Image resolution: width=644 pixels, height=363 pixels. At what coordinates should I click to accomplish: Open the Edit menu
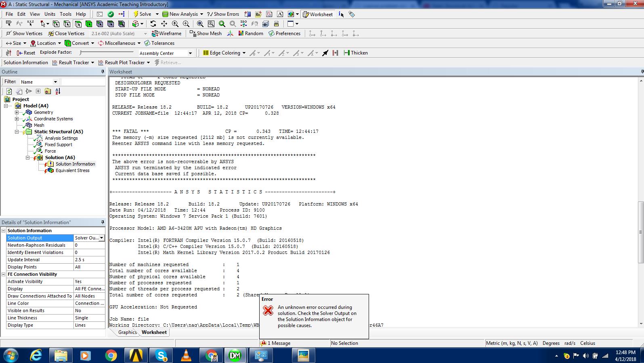pyautogui.click(x=21, y=14)
